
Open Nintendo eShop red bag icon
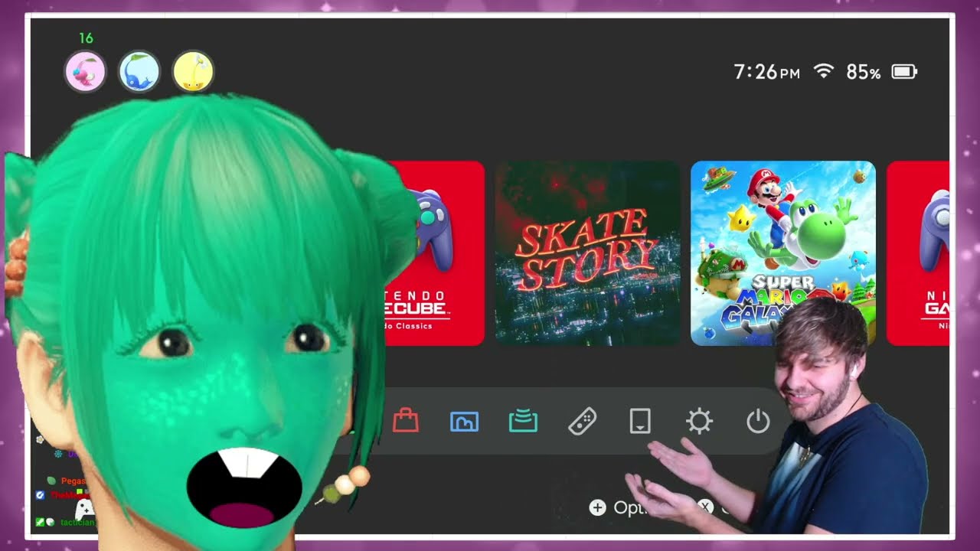[x=406, y=421]
